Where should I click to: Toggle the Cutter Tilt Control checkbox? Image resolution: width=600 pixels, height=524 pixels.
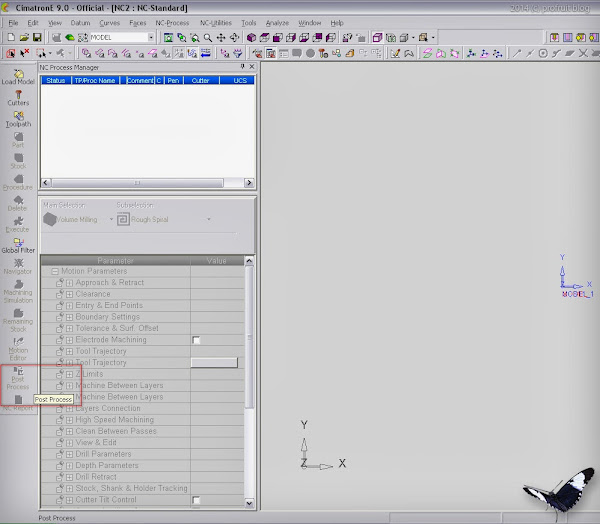click(x=196, y=500)
